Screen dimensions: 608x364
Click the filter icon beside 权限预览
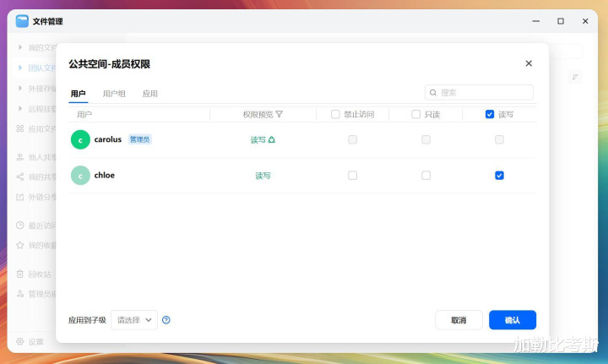coord(280,114)
